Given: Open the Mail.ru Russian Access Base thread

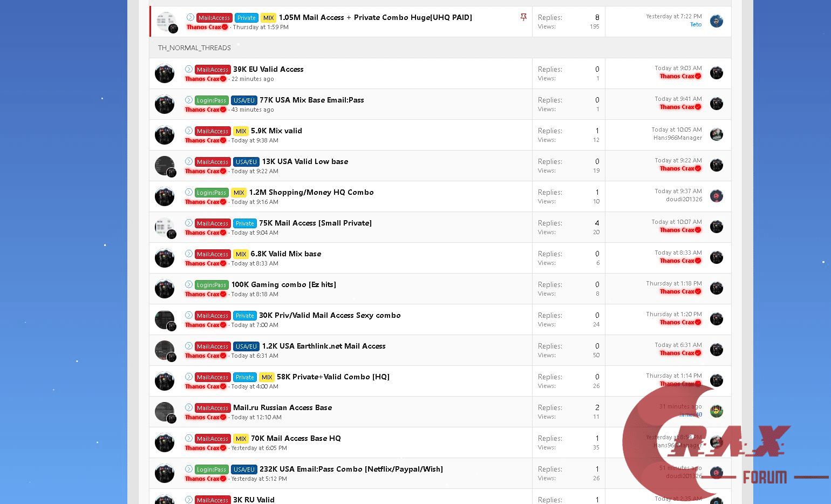Looking at the screenshot, I should click(282, 407).
